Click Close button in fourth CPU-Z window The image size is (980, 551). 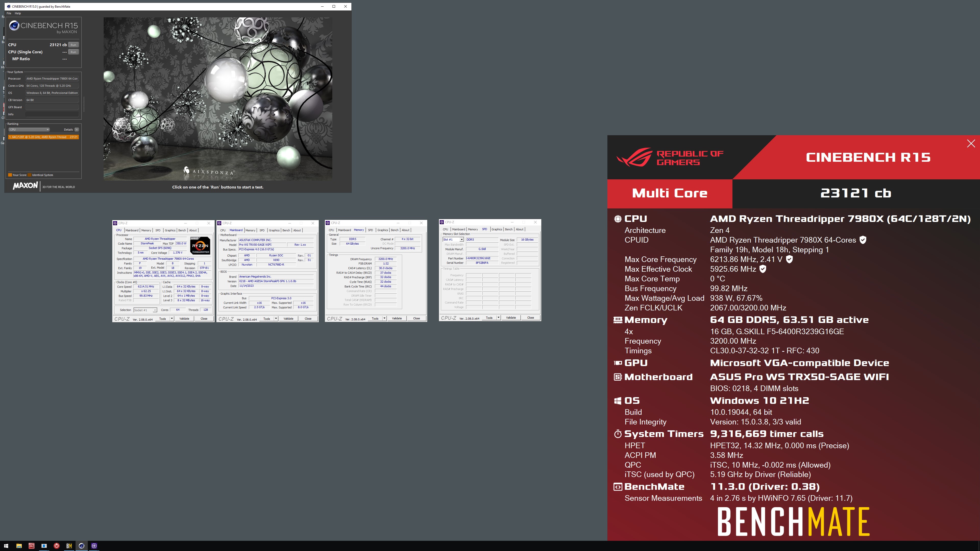(x=530, y=318)
